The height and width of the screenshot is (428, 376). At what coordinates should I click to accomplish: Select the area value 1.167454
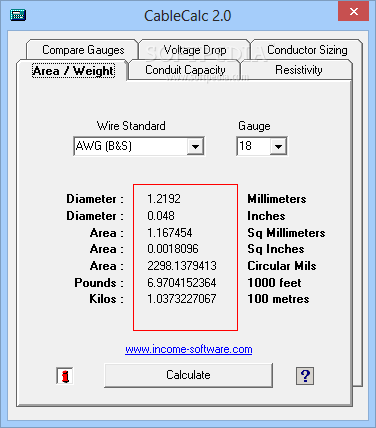[170, 233]
